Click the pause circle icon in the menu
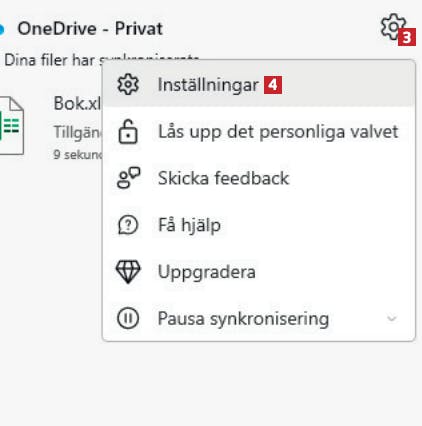 coord(128,318)
